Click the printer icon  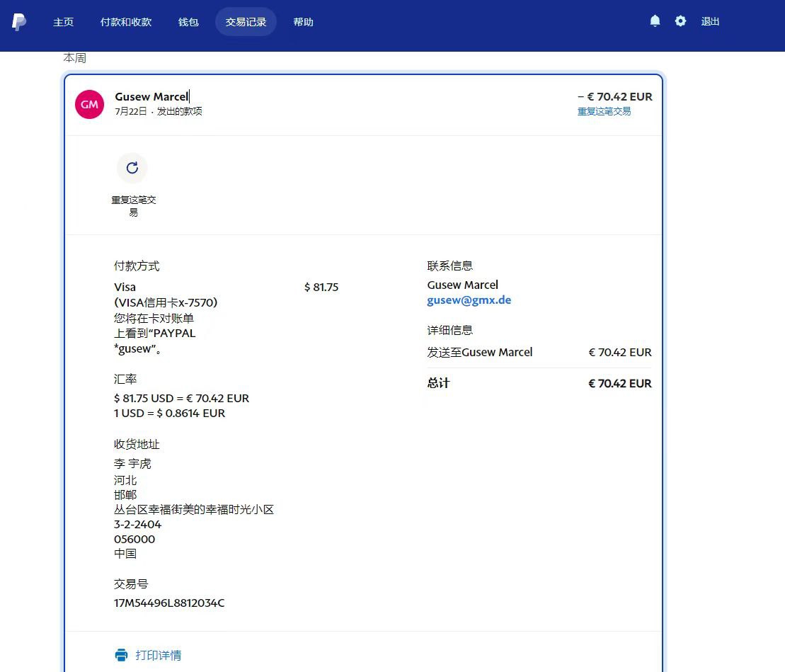pyautogui.click(x=122, y=655)
